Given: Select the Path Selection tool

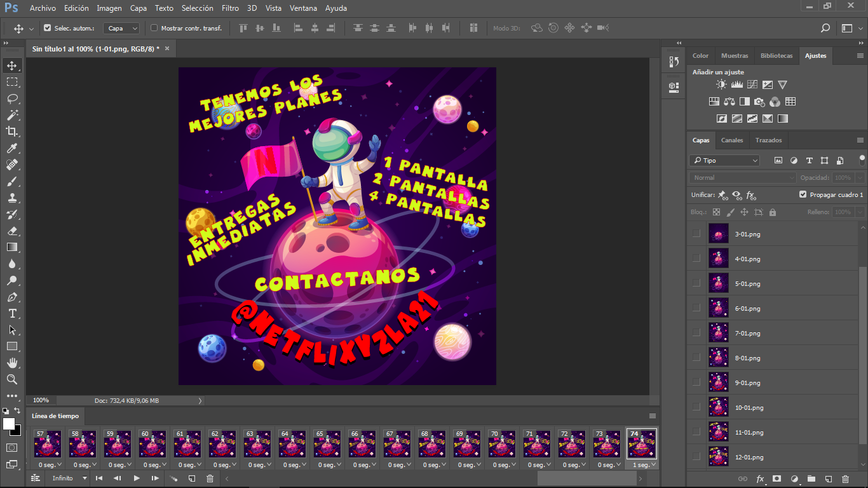Looking at the screenshot, I should (x=12, y=330).
